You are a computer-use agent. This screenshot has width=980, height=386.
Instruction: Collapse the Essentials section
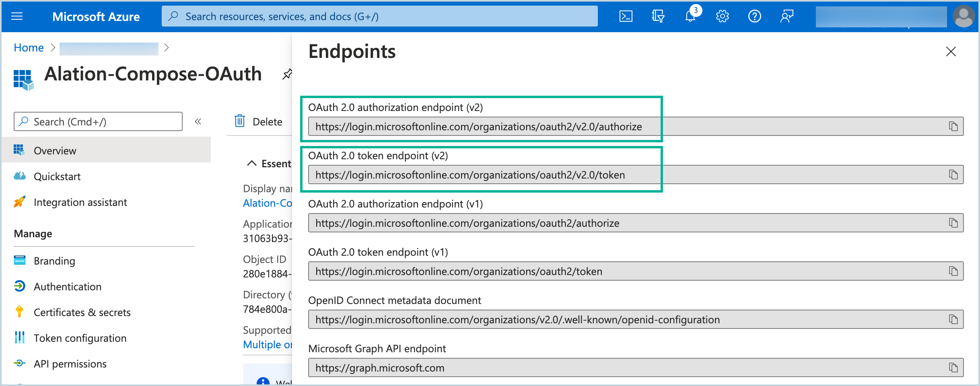pyautogui.click(x=252, y=163)
